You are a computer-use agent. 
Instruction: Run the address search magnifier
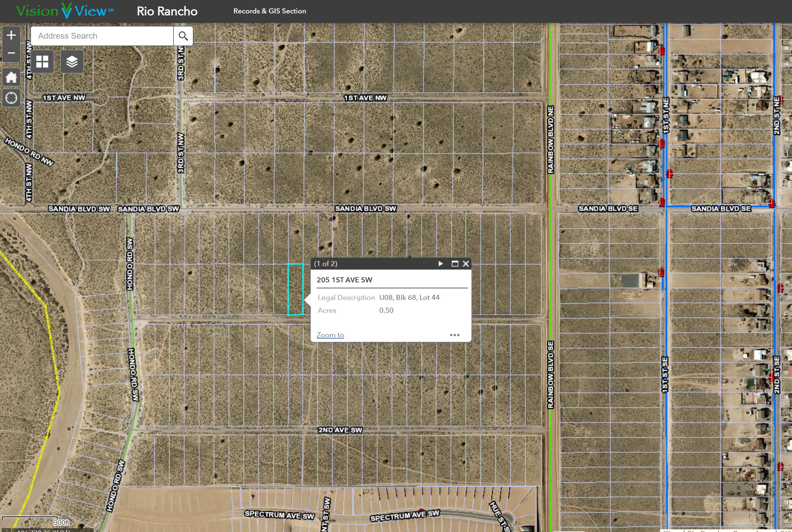click(183, 36)
